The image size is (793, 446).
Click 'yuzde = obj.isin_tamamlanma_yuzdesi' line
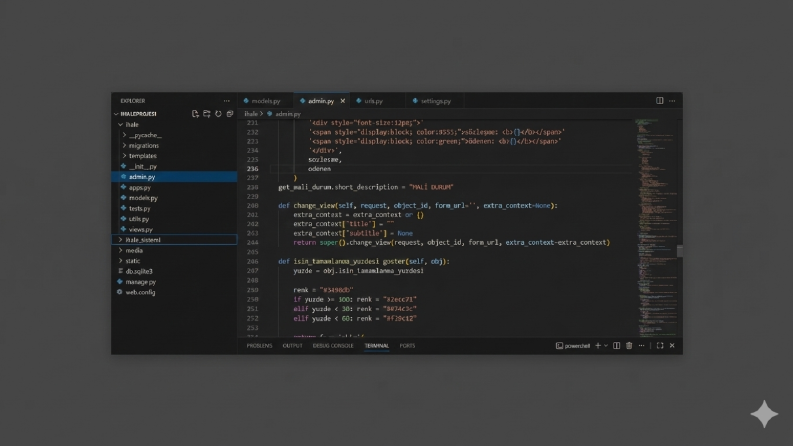(x=359, y=271)
